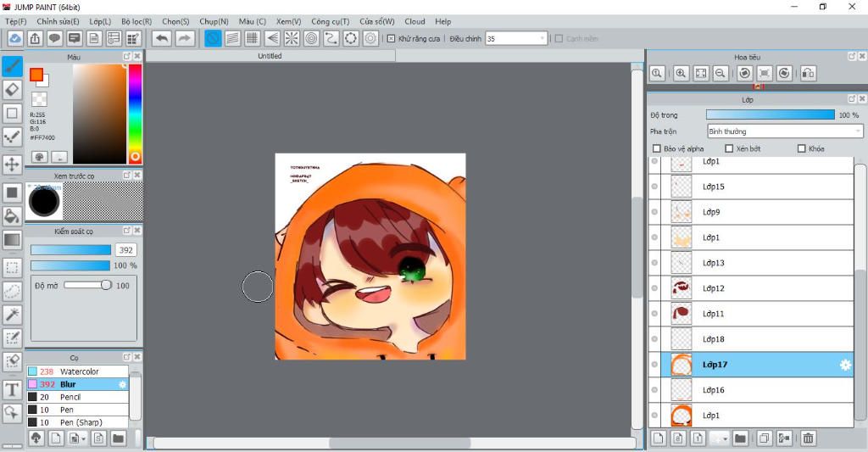Select the rectangular selection tool
The height and width of the screenshot is (452, 868).
point(12,267)
